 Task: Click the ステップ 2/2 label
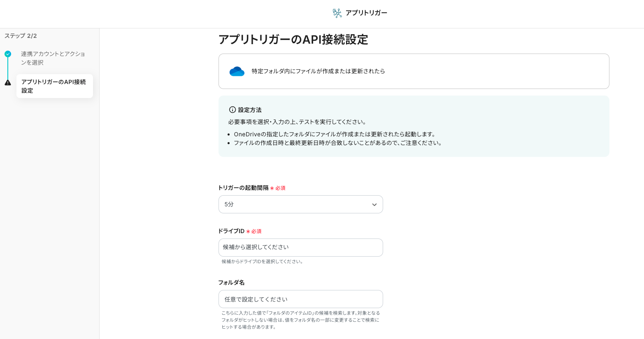pyautogui.click(x=21, y=36)
